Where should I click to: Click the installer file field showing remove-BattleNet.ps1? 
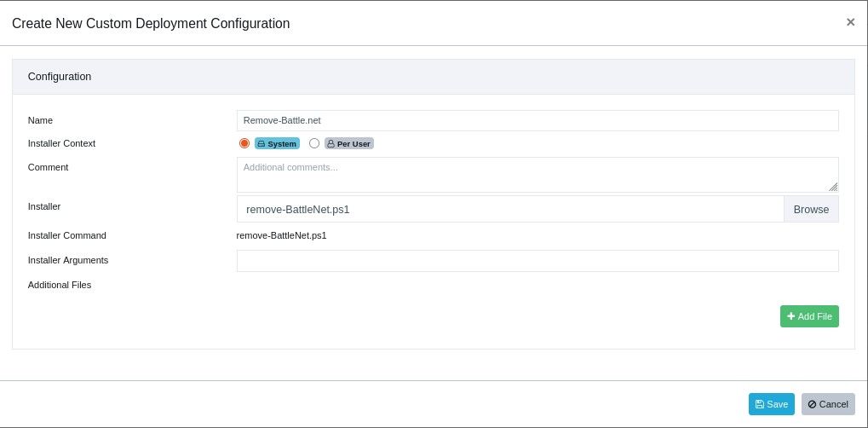[509, 209]
